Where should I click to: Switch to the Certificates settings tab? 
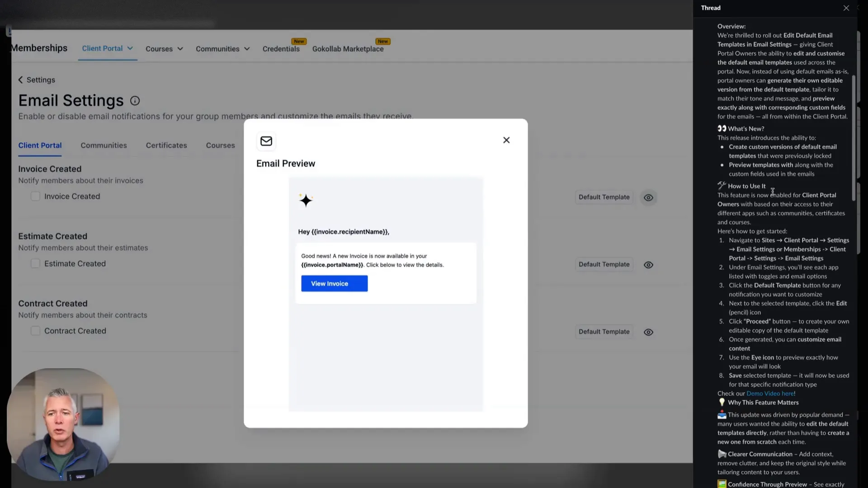pos(166,145)
